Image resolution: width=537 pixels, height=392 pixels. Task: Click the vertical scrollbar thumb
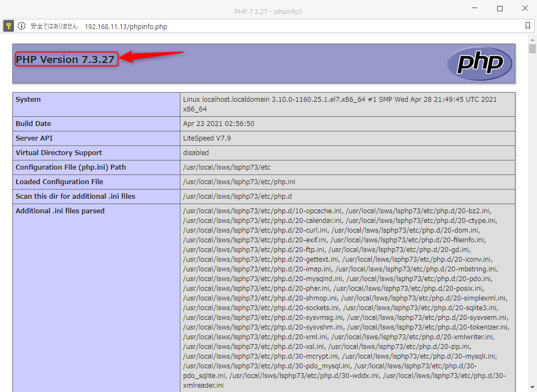click(x=532, y=49)
